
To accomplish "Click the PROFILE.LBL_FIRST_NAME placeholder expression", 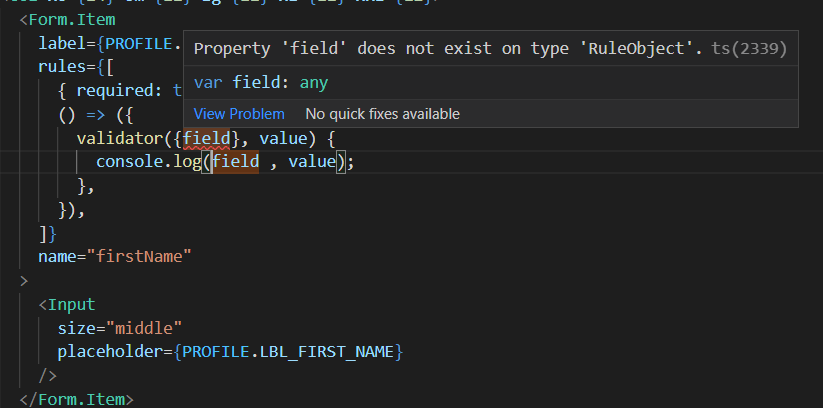I will point(288,352).
